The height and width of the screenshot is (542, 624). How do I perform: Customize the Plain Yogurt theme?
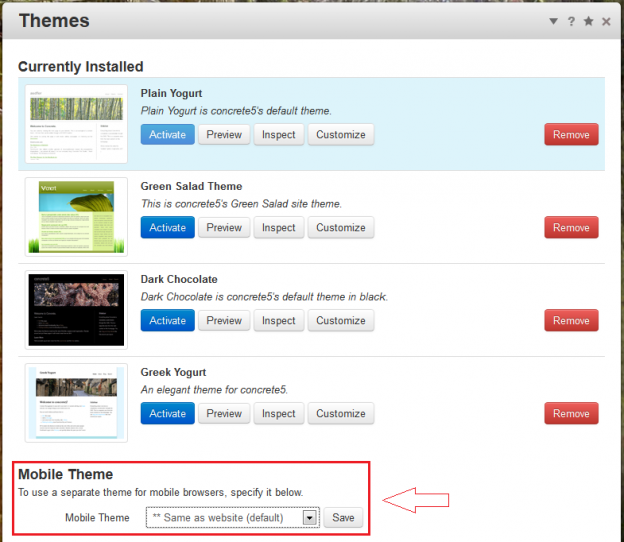click(341, 135)
